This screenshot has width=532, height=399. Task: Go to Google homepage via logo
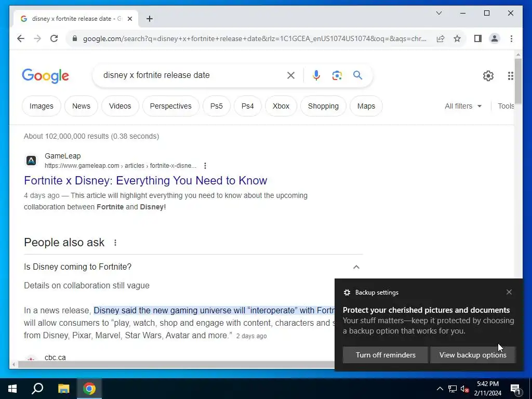click(x=46, y=76)
